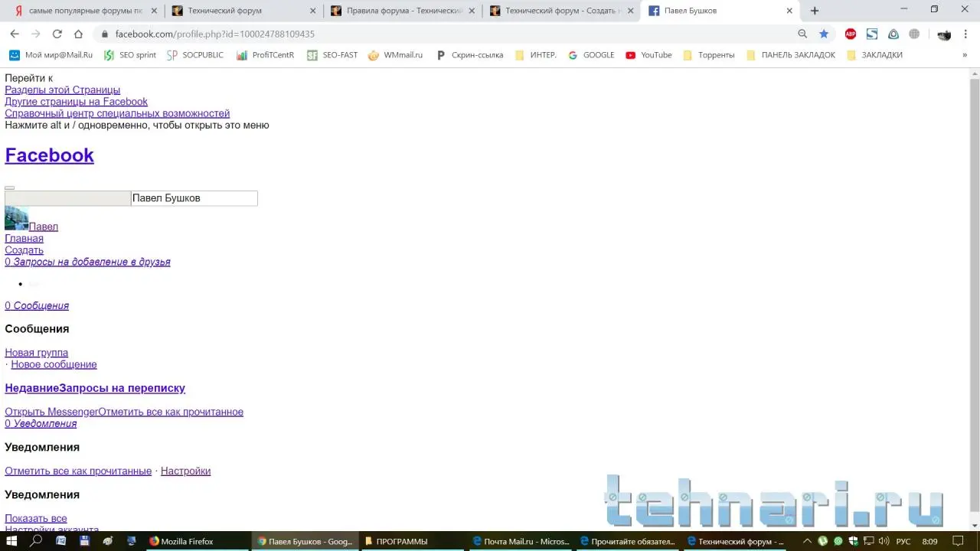980x551 pixels.
Task: Reload the Facebook page
Action: (x=57, y=34)
